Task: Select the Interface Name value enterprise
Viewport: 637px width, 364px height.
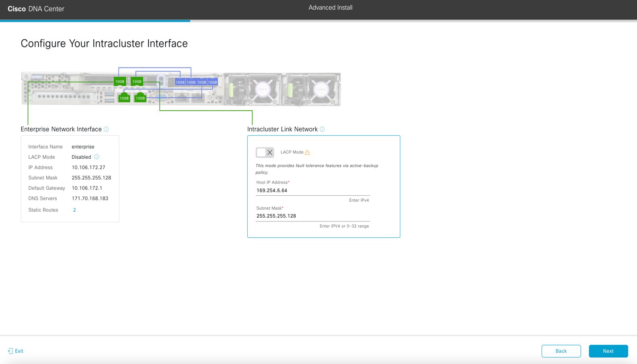Action: click(83, 147)
